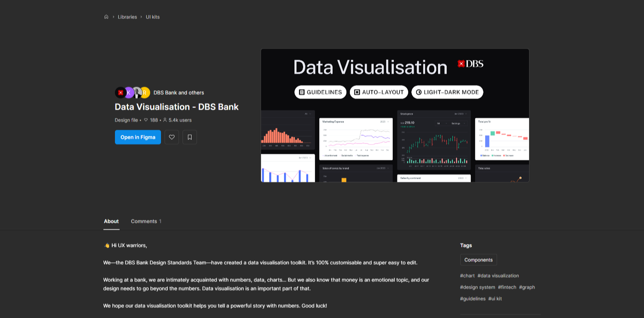Open the Libraries breadcrumb link
The height and width of the screenshot is (318, 644).
[127, 17]
